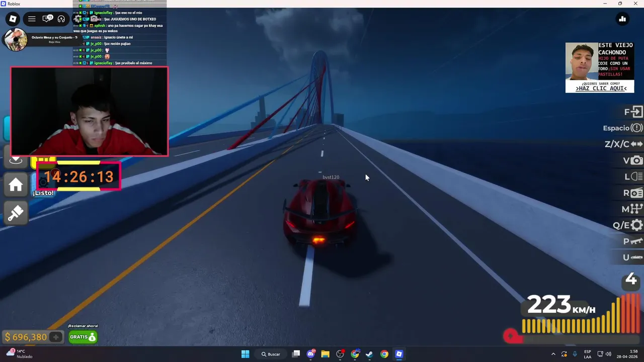Click the streamer webcam overlay

[90, 111]
